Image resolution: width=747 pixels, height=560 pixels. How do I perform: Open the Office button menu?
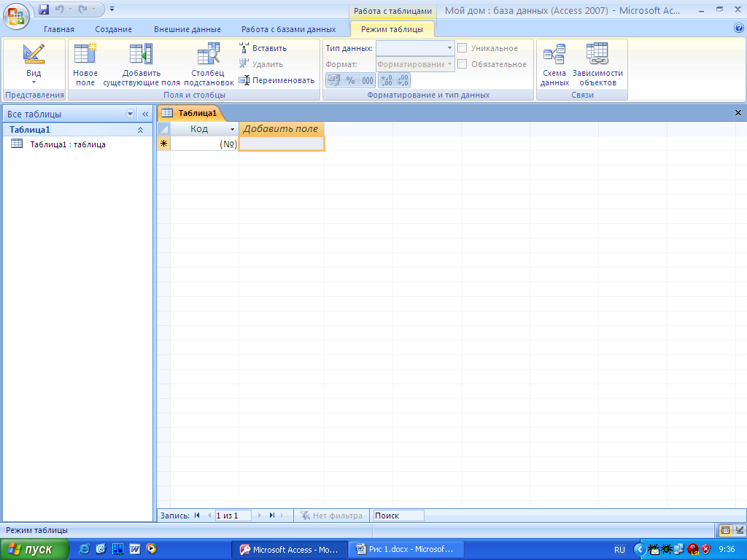click(16, 16)
